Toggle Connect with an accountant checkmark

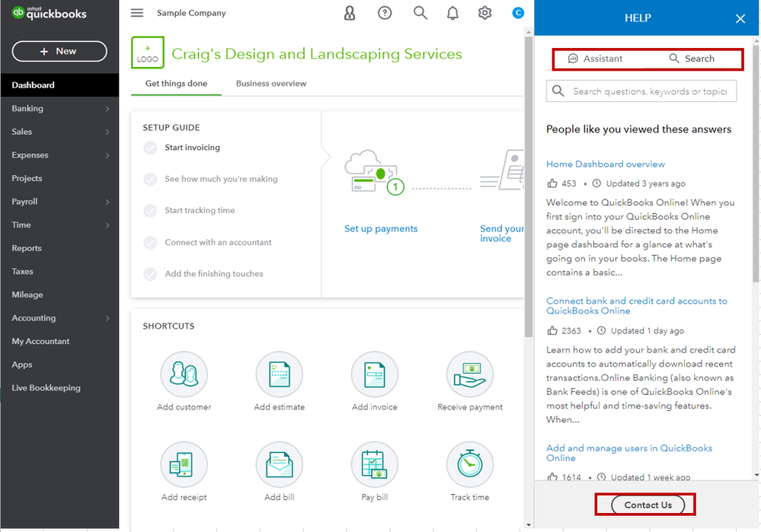pyautogui.click(x=151, y=243)
